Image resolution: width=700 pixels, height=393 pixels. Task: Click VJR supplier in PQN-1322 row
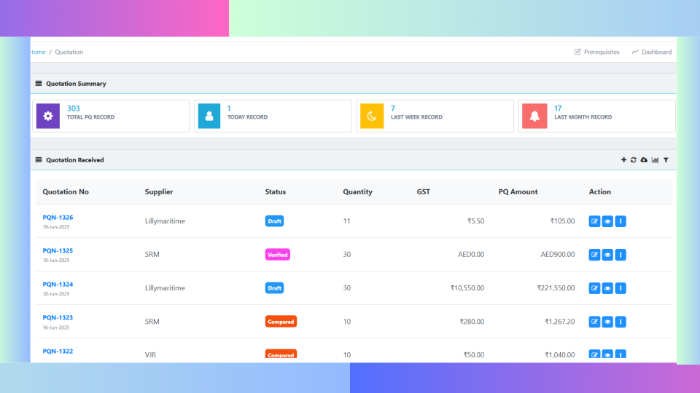150,355
